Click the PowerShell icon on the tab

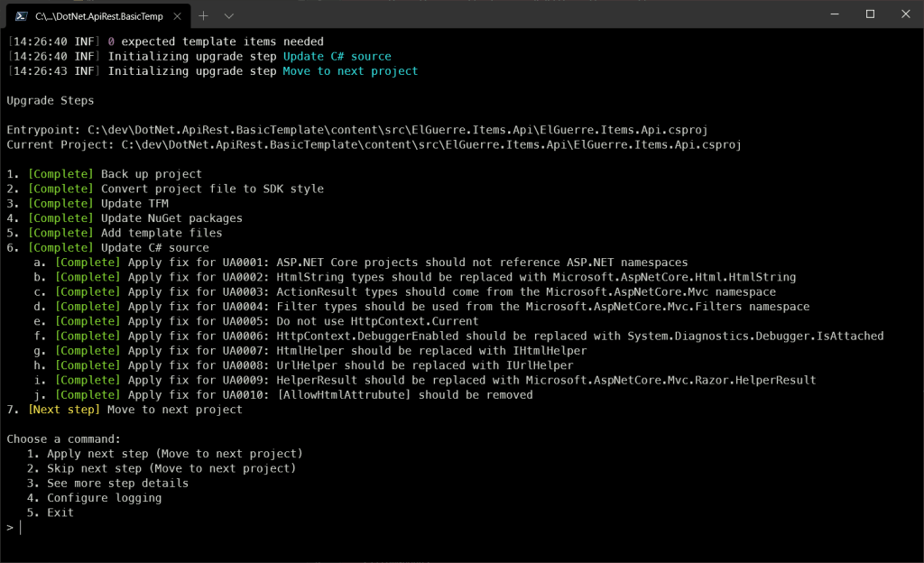[x=20, y=15]
